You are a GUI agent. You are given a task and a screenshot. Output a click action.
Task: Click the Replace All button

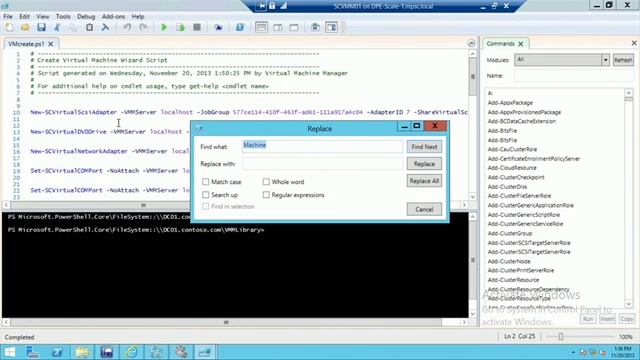click(424, 181)
